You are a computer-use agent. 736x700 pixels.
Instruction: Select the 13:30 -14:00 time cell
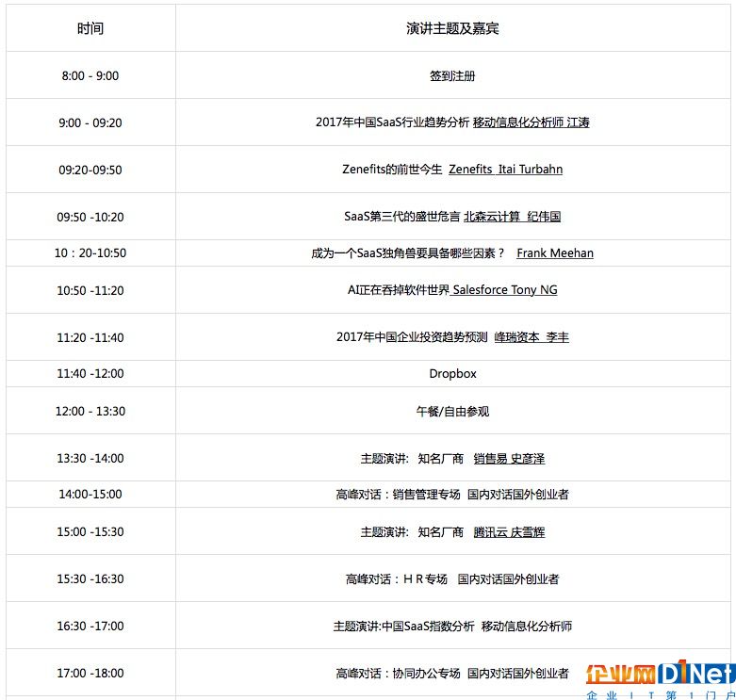pyautogui.click(x=90, y=458)
